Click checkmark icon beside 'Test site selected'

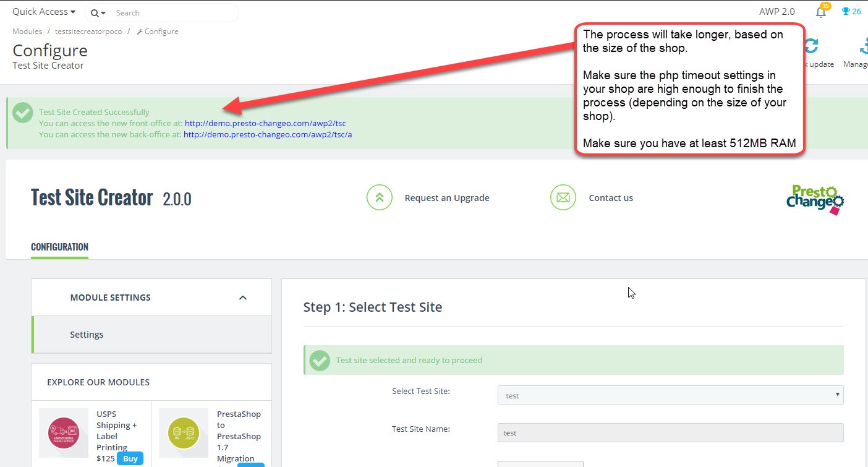pyautogui.click(x=319, y=360)
